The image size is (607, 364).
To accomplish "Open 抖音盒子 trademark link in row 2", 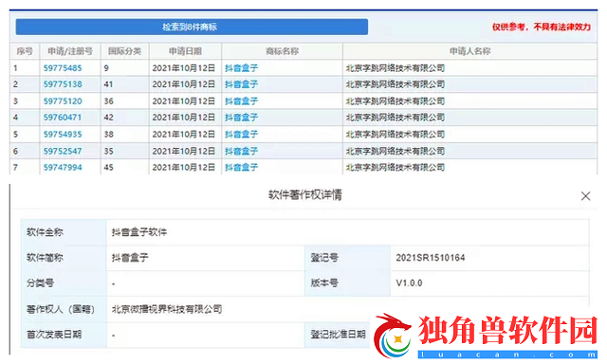I will tap(241, 84).
